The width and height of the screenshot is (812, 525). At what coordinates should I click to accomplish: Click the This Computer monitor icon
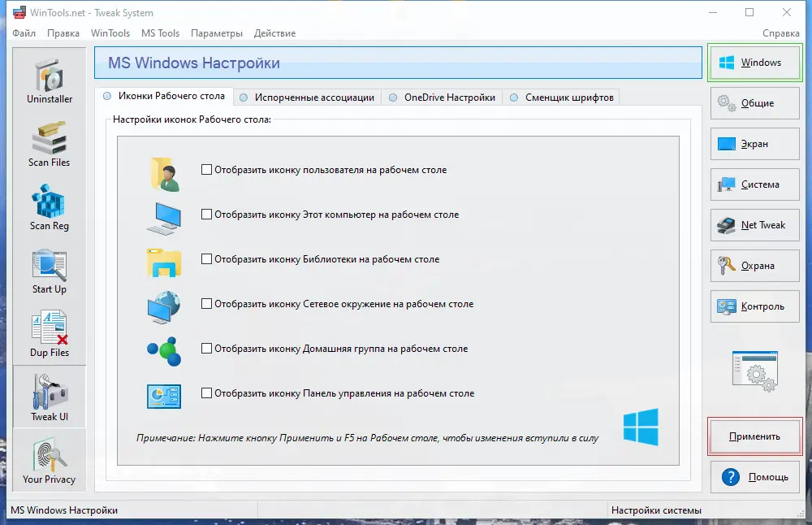coord(164,218)
